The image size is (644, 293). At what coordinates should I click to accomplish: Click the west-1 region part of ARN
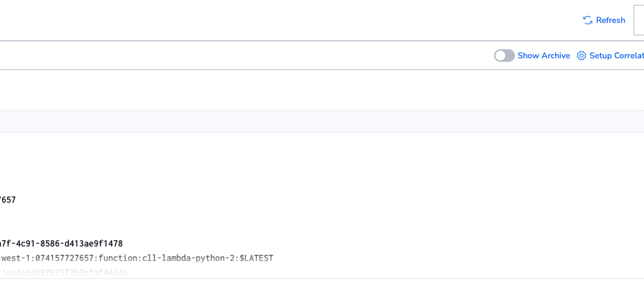pos(15,258)
